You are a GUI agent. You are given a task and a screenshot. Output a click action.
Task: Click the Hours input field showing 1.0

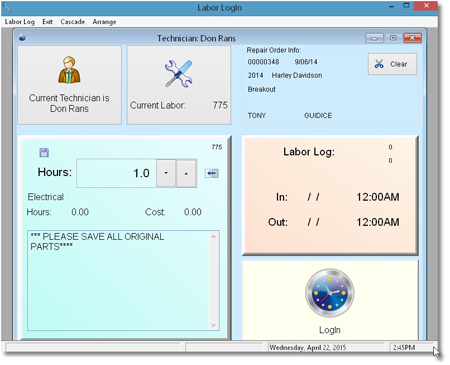click(x=116, y=173)
